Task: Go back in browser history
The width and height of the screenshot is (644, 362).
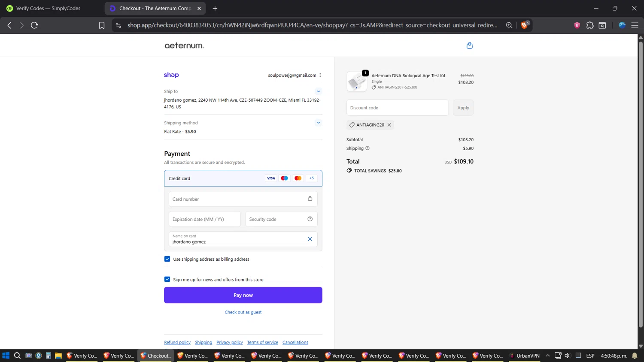Action: tap(9, 25)
